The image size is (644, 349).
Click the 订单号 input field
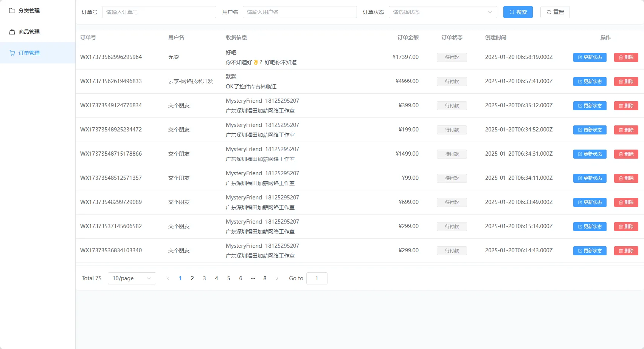[159, 12]
